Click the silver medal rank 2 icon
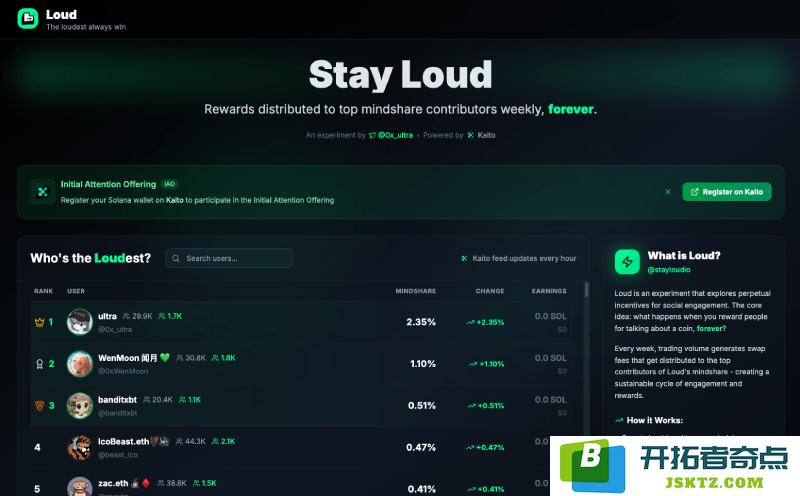This screenshot has width=800, height=496. 39,364
